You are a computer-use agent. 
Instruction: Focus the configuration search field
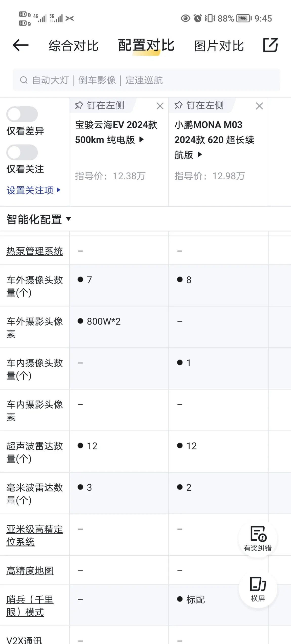click(146, 80)
